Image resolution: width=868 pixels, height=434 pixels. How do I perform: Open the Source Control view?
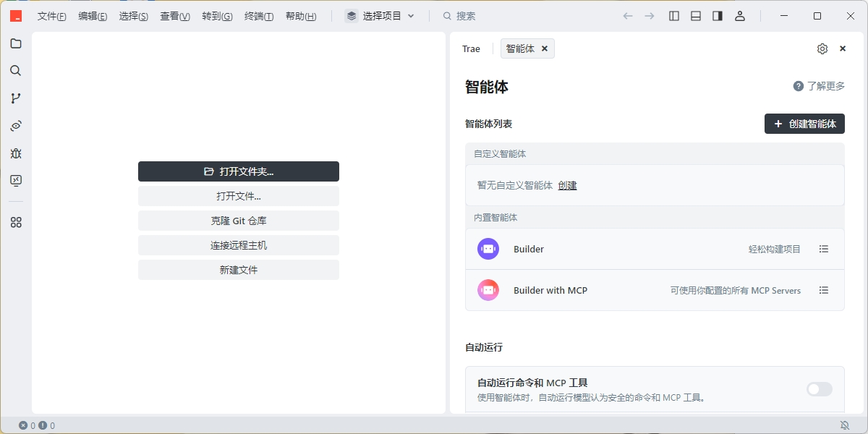[x=15, y=98]
